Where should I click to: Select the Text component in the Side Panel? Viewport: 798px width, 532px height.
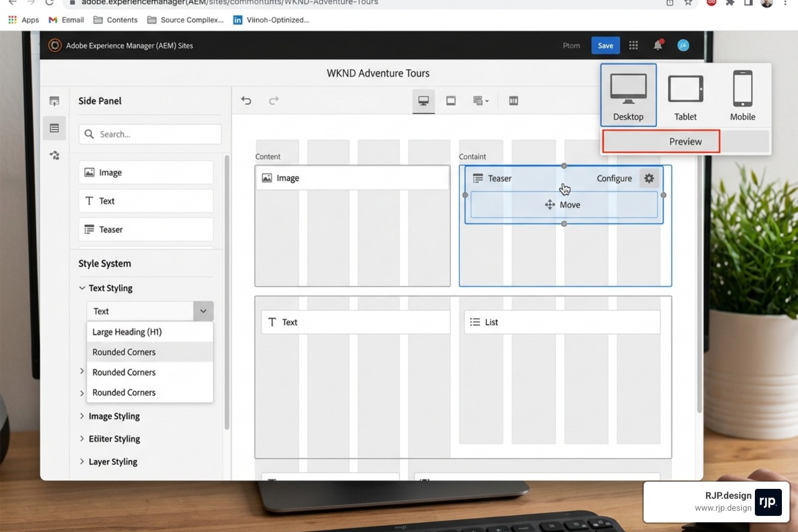[146, 201]
